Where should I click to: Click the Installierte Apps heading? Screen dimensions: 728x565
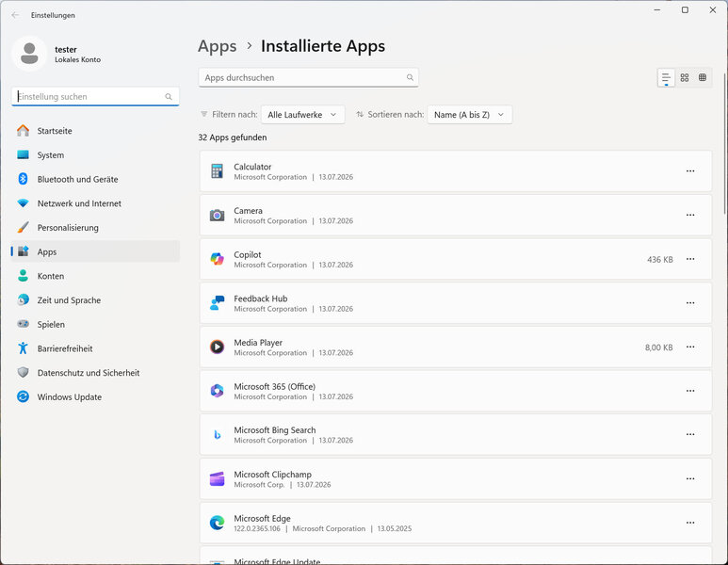tap(323, 46)
